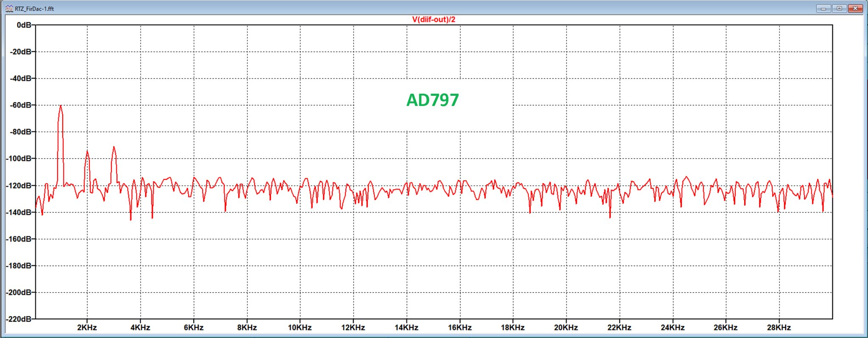Click the 24KHz horizontal axis label
The width and height of the screenshot is (868, 338).
(673, 327)
